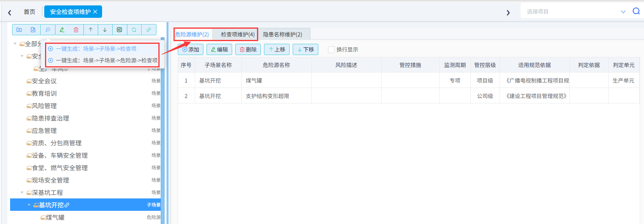
Task: Click the move up arrow icon in tree toolbar
Action: pos(90,30)
